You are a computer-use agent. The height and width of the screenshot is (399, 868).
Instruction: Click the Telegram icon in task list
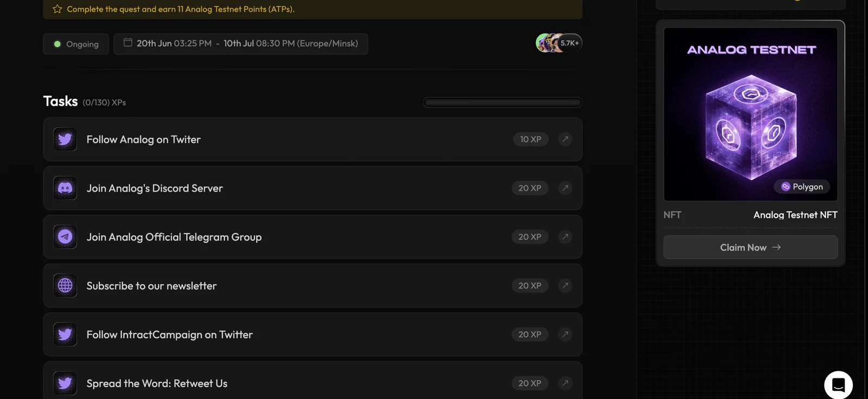tap(65, 237)
